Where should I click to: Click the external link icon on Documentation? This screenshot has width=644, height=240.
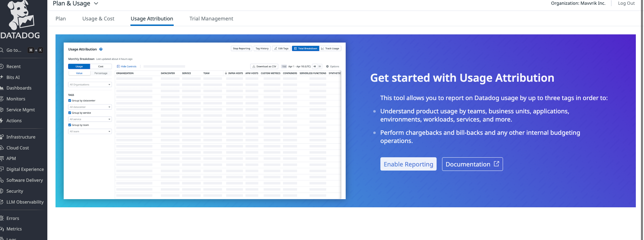click(497, 164)
